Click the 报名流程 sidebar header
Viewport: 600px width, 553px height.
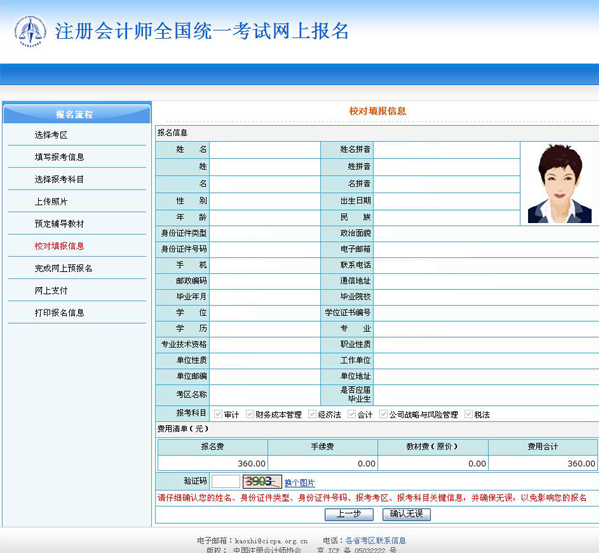75,114
